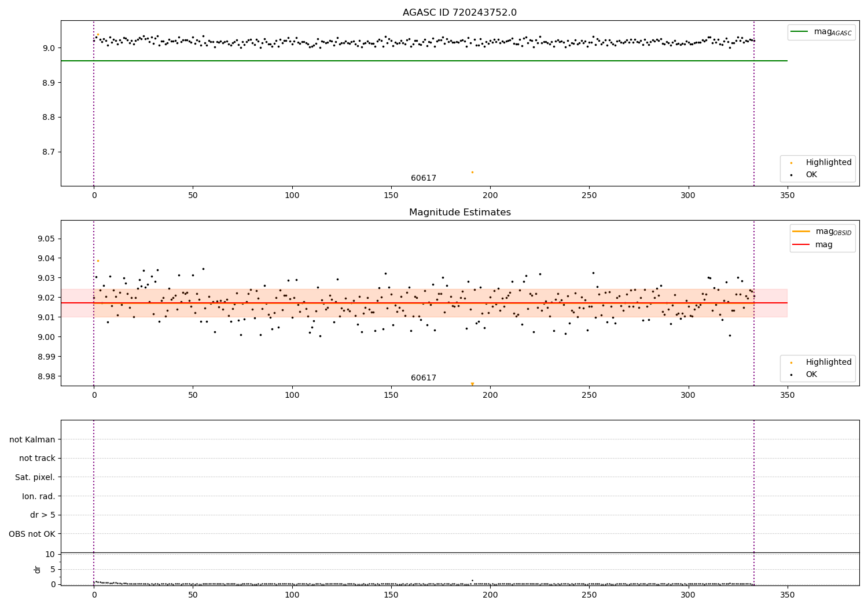Screen dimensions: 868x608
Task: Click the orange triangle marker in Magnitude Estimates plot
Action: click(x=472, y=384)
